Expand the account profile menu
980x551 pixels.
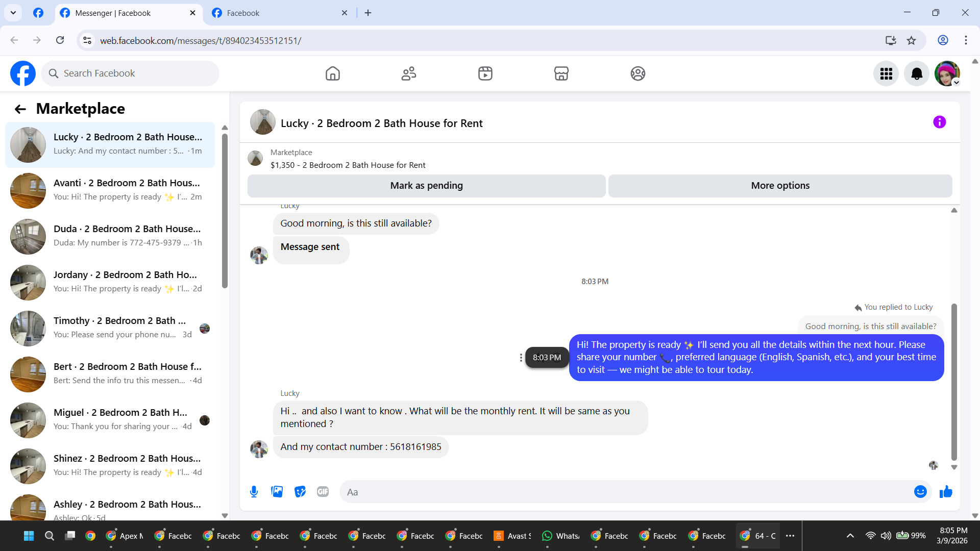point(947,74)
